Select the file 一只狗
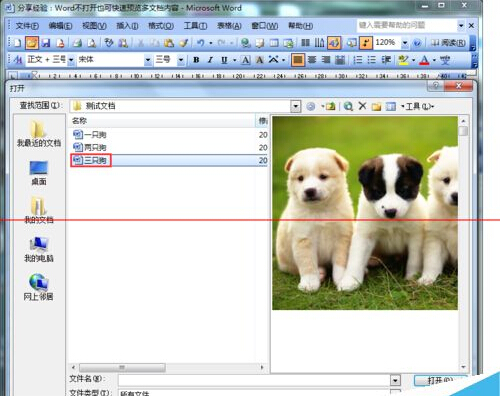 [x=90, y=135]
